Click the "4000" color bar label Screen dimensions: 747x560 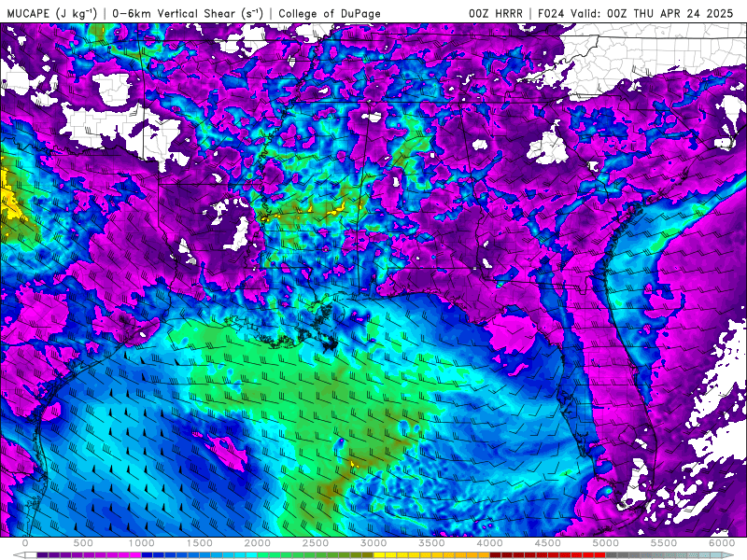[489, 543]
